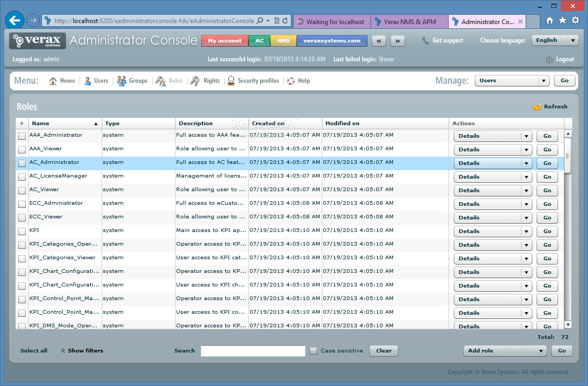The image size is (588, 386).
Task: Click the Clear button next to search
Action: click(384, 351)
